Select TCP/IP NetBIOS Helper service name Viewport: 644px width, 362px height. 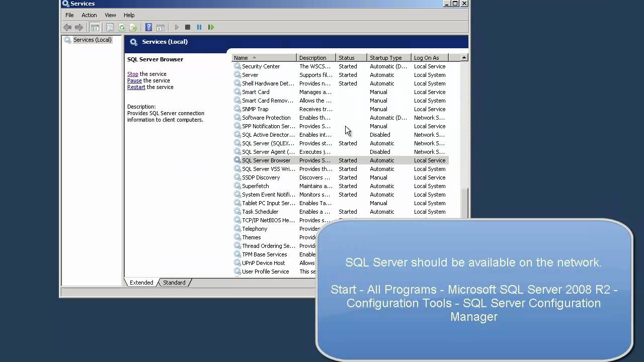(268, 220)
